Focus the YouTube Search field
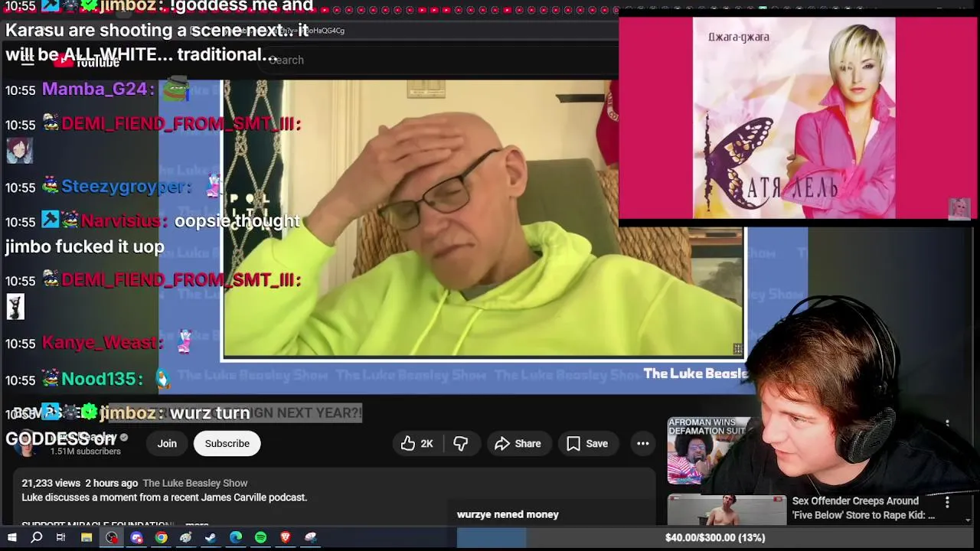The width and height of the screenshot is (980, 551). [436, 60]
